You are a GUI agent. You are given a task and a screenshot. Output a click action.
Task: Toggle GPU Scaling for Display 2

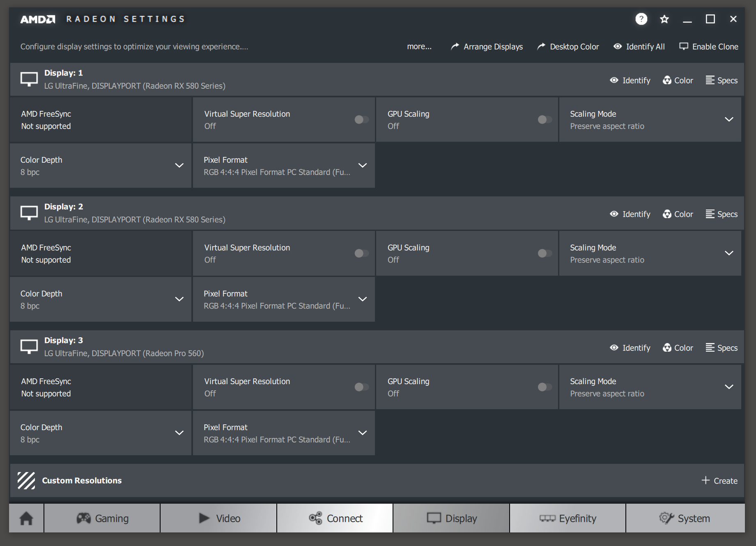[545, 253]
